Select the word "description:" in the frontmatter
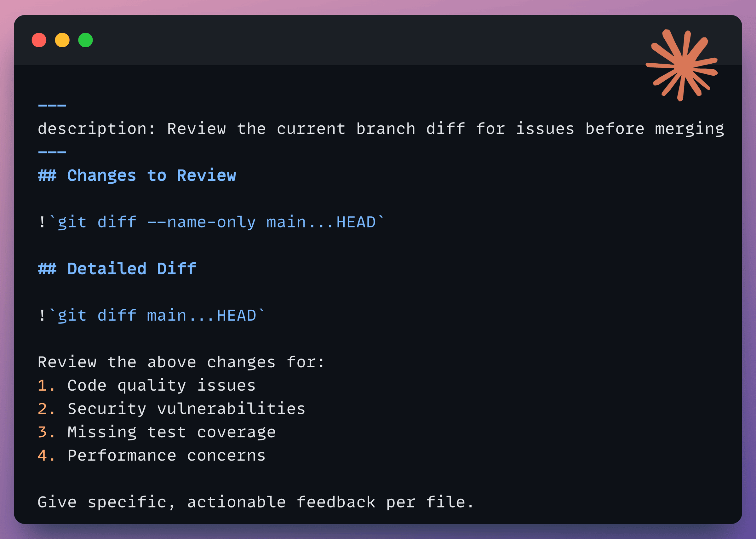The image size is (756, 539). point(96,129)
